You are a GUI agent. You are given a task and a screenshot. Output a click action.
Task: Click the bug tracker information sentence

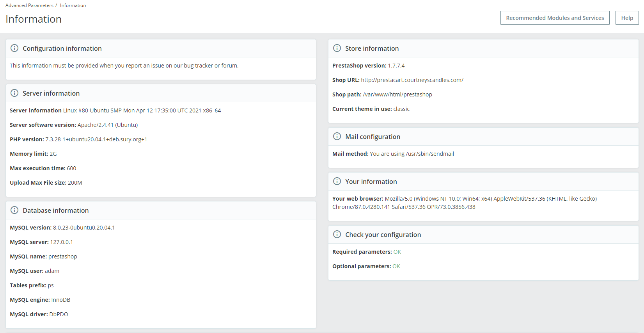[124, 66]
